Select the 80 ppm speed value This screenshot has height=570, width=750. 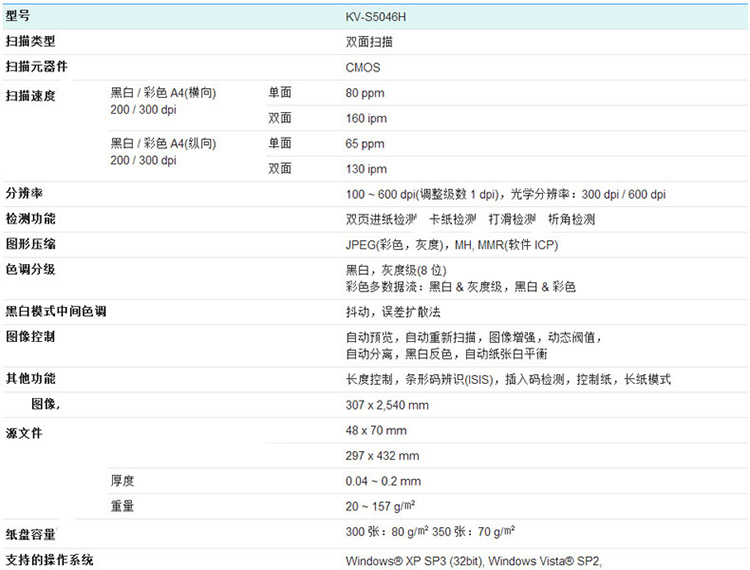[x=365, y=93]
